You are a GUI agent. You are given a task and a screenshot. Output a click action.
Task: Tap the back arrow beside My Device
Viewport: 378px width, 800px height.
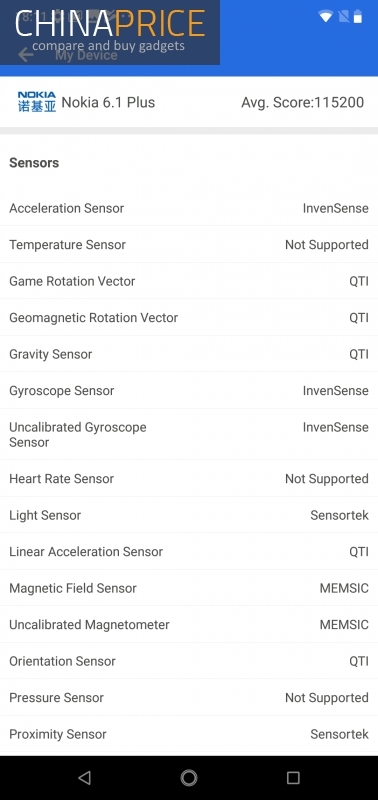pyautogui.click(x=26, y=55)
